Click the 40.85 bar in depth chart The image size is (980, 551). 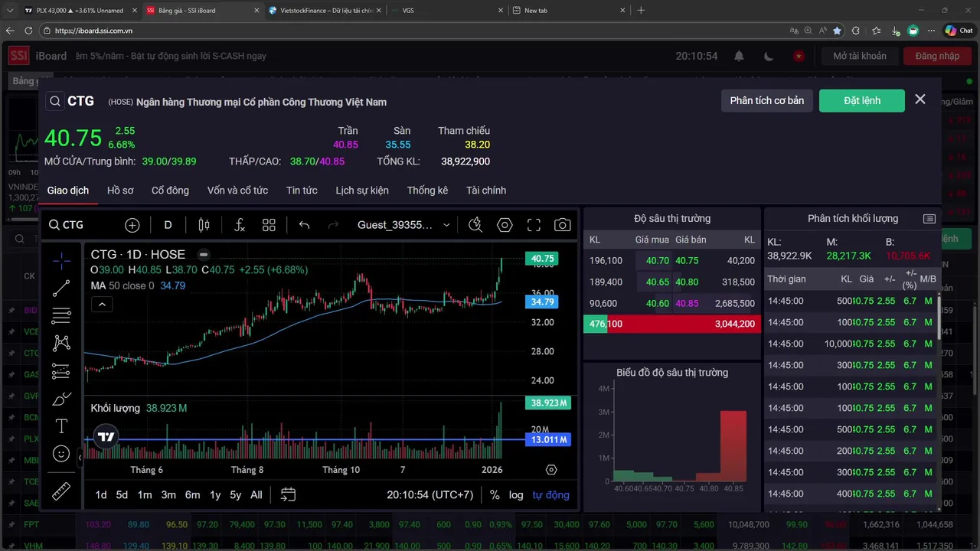(733, 446)
